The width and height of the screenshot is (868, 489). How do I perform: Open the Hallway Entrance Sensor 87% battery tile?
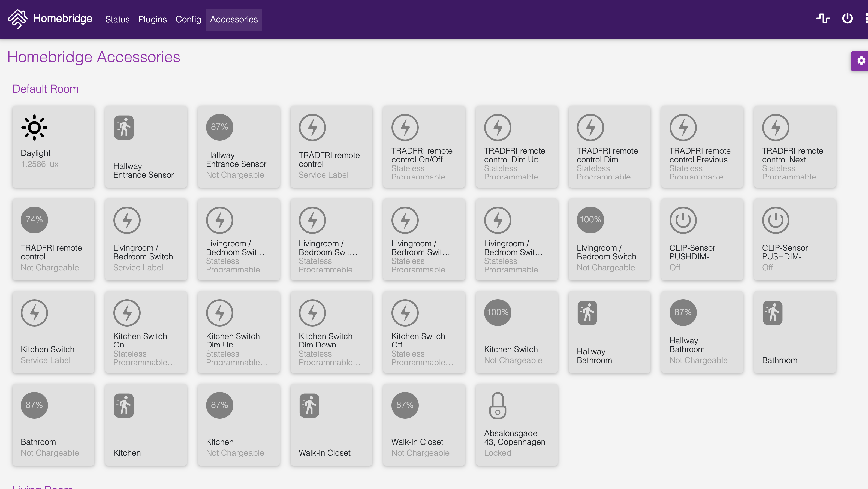click(x=239, y=146)
